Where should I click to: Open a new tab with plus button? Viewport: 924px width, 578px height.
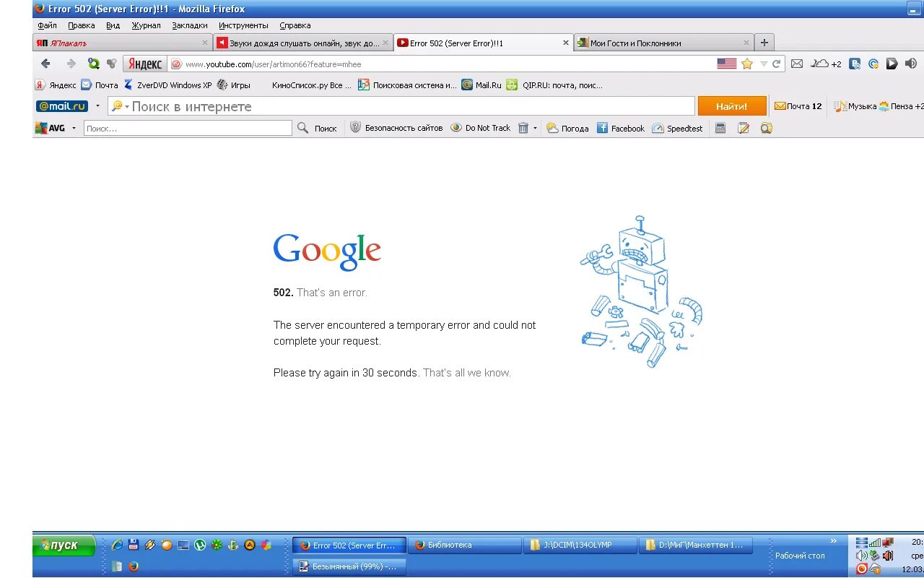click(764, 43)
